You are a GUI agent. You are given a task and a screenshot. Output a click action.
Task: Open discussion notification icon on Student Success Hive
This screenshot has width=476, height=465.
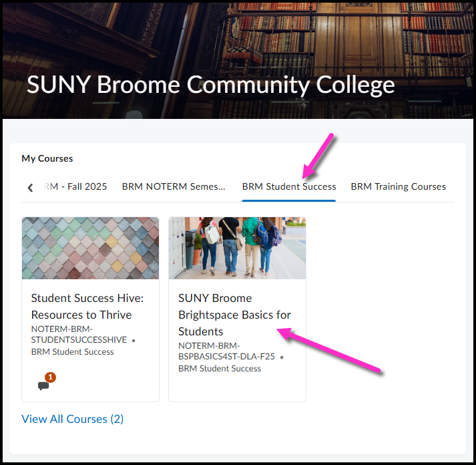(x=47, y=382)
